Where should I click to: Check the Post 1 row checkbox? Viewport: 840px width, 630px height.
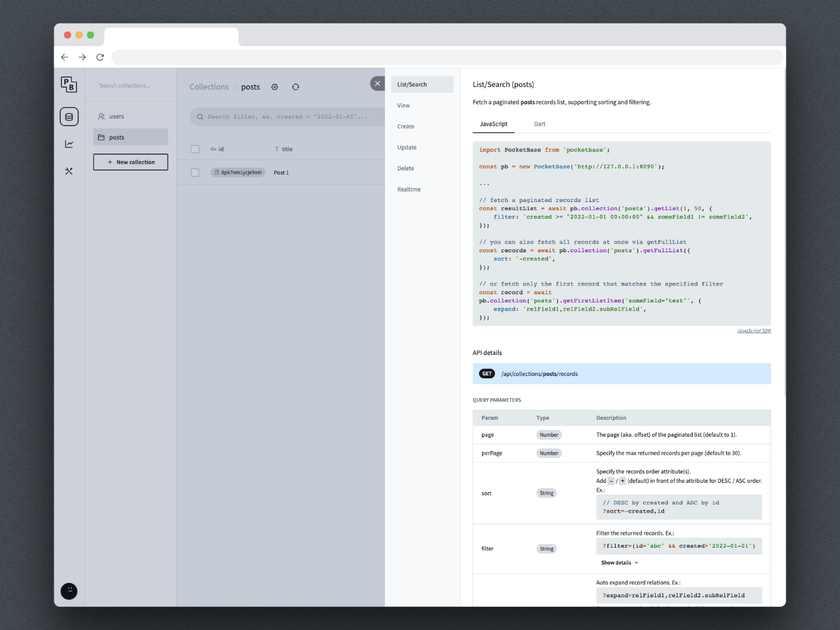tap(195, 172)
